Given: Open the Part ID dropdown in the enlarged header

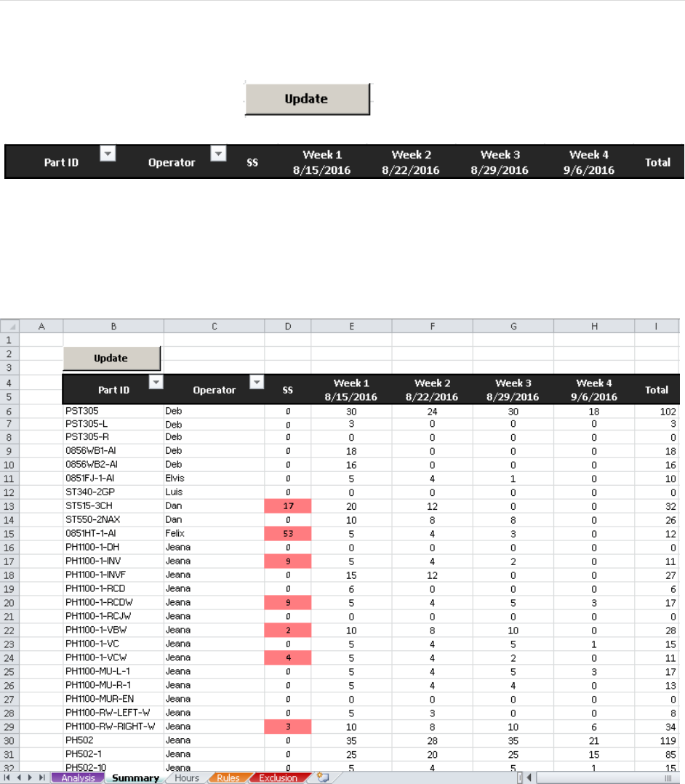Looking at the screenshot, I should [x=108, y=153].
